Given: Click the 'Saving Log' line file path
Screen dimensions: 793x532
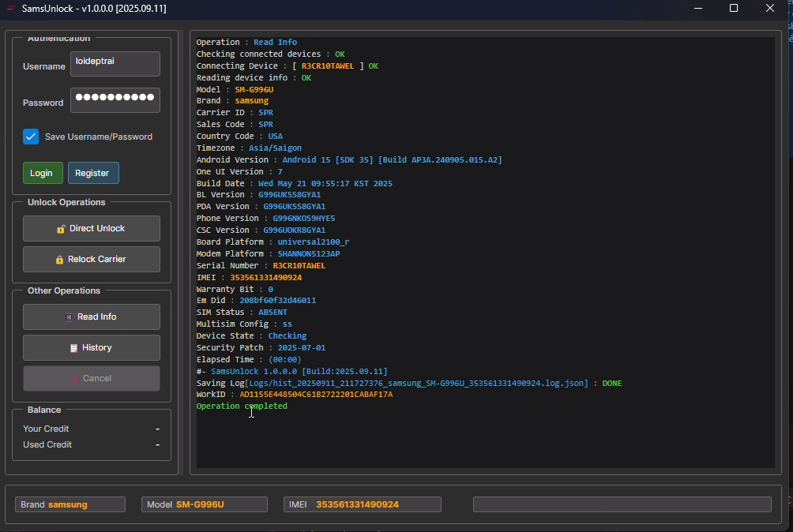Looking at the screenshot, I should 417,384.
